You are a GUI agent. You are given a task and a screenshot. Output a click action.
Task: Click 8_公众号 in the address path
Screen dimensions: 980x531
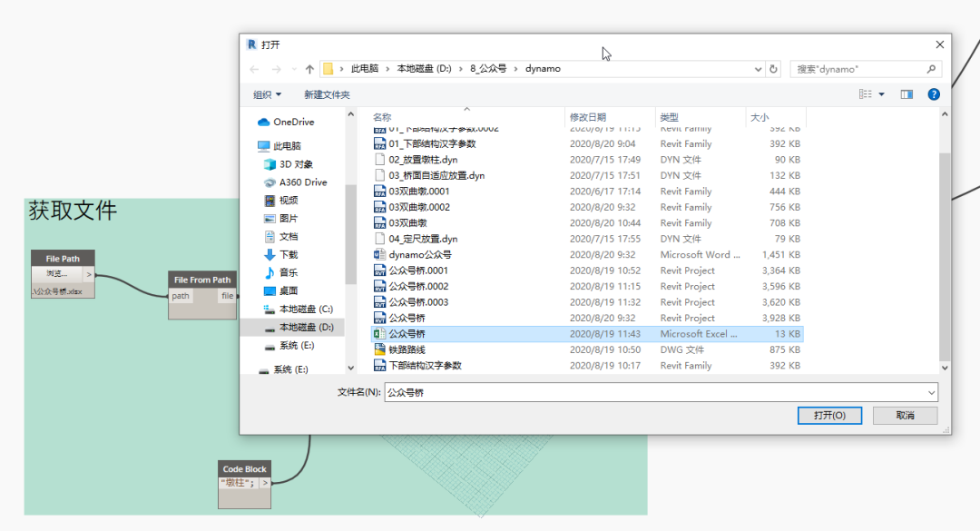click(x=488, y=69)
